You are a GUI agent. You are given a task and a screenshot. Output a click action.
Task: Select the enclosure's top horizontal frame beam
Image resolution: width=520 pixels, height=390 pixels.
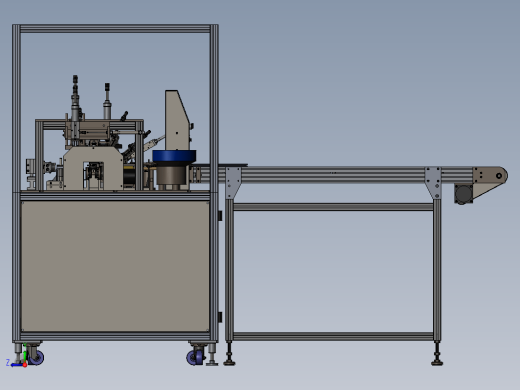coord(115,29)
